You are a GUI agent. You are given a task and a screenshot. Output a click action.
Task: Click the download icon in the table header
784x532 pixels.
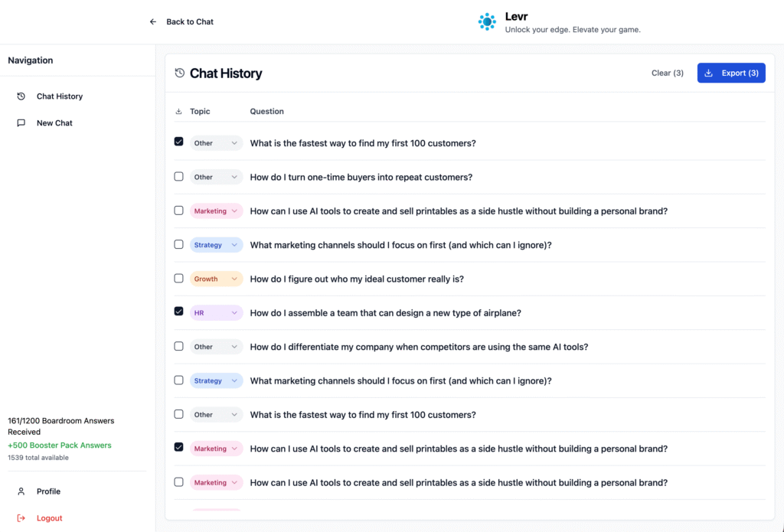point(178,112)
